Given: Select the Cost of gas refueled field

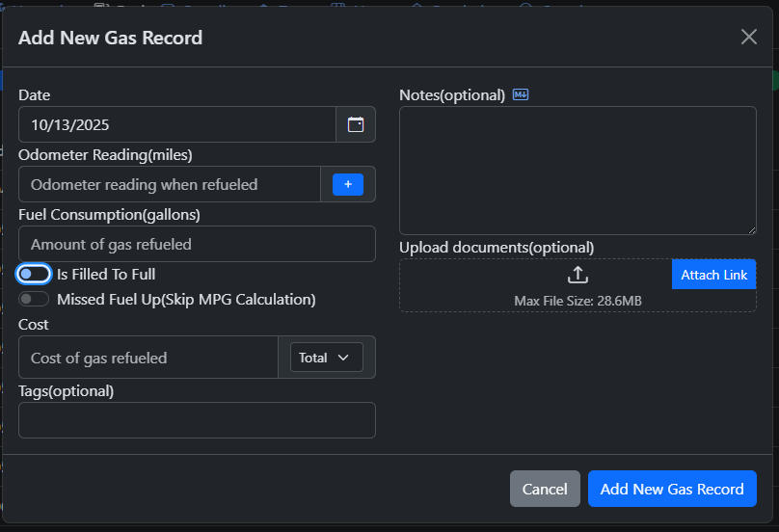Looking at the screenshot, I should [148, 358].
